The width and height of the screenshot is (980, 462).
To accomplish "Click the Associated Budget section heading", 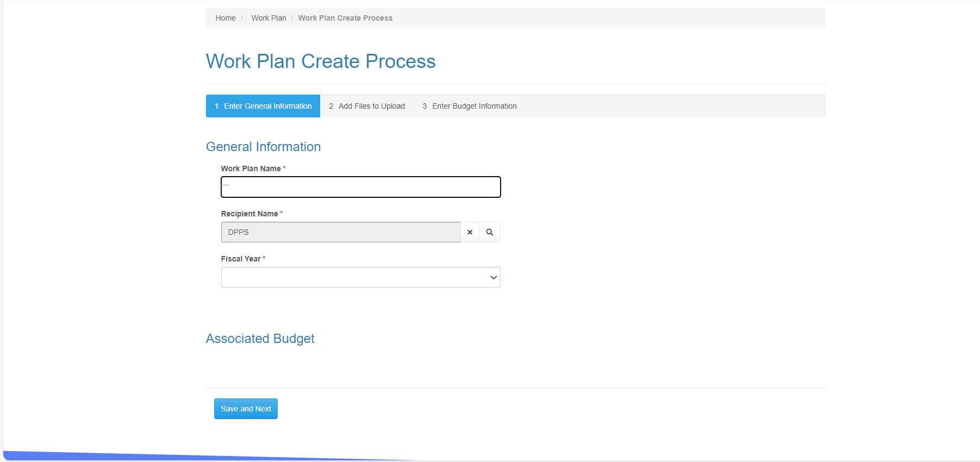I will click(x=260, y=339).
